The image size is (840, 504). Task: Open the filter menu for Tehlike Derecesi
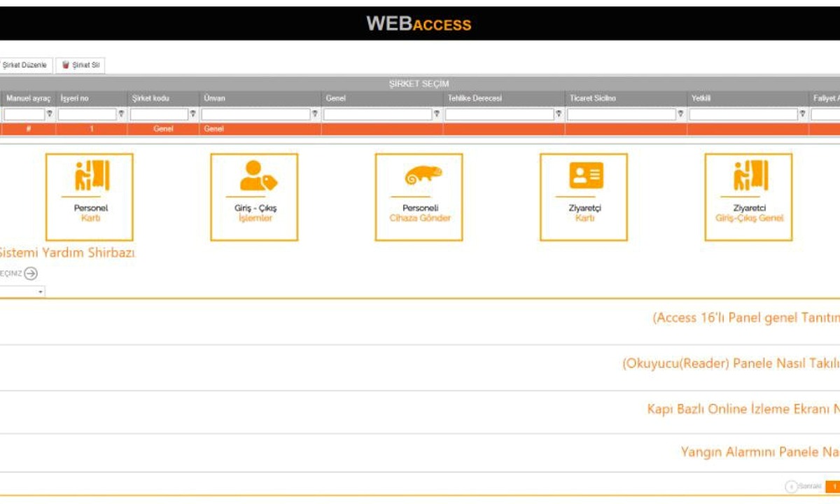(x=558, y=113)
